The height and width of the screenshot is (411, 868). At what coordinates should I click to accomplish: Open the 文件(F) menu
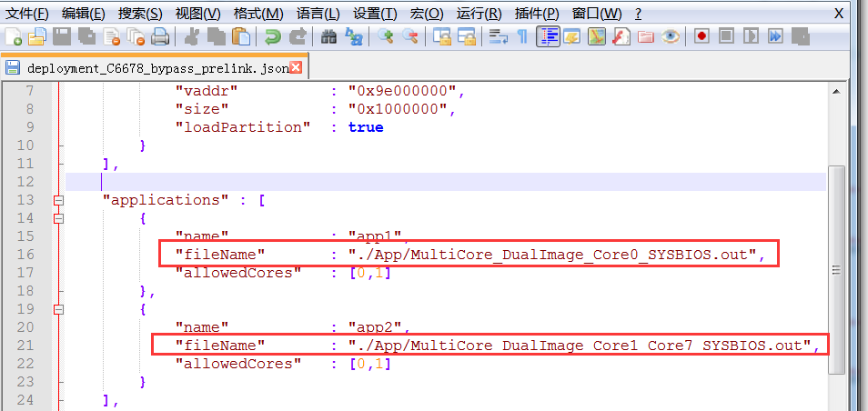pos(26,14)
